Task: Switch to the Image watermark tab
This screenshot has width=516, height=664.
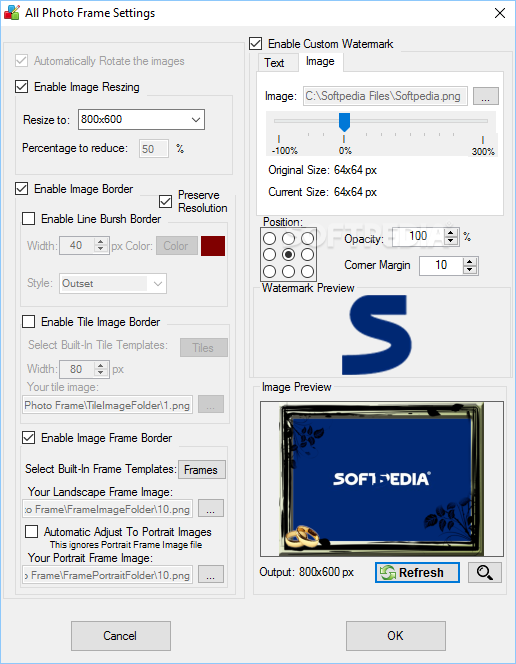Action: tap(320, 61)
